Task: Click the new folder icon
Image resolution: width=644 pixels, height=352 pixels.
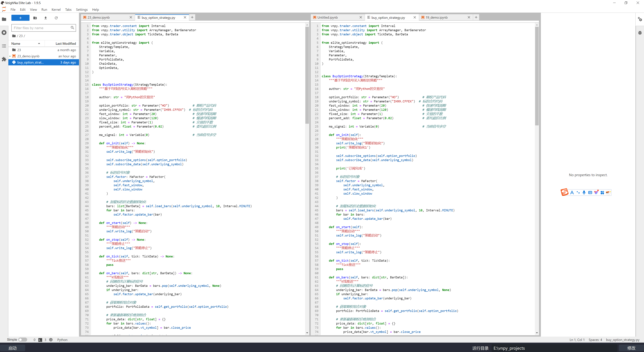Action: [35, 18]
